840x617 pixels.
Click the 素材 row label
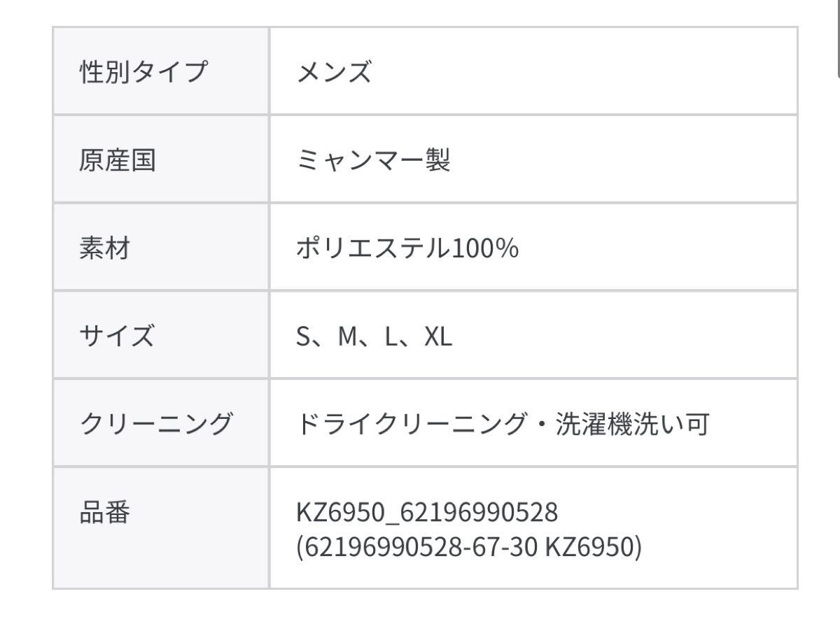coord(104,248)
